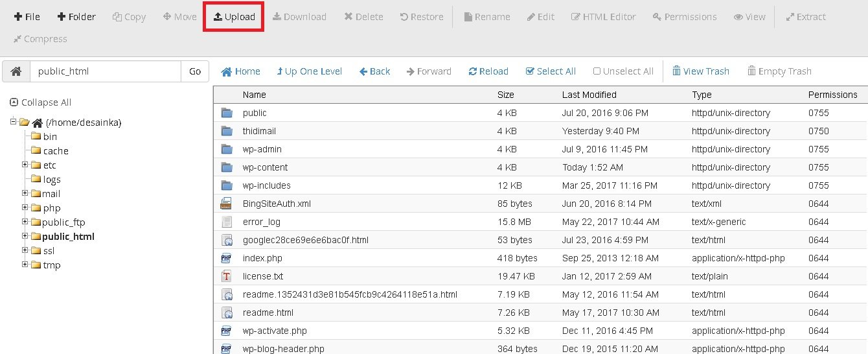Click the Upload toolbar button
Viewport: 868px width, 354px height.
[234, 17]
